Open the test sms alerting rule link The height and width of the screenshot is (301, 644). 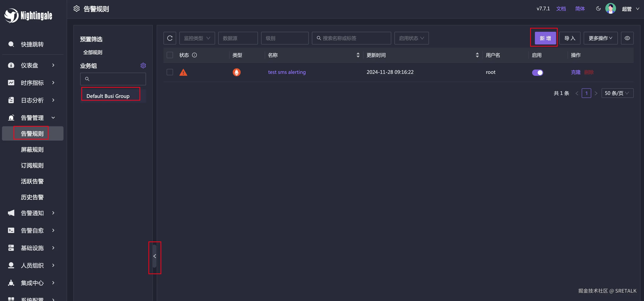(286, 72)
